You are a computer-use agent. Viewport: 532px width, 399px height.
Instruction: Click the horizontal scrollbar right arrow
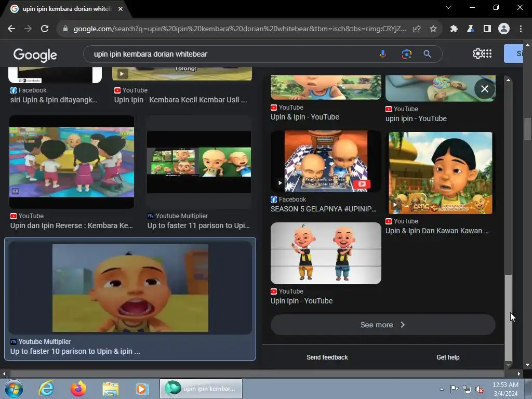click(518, 374)
